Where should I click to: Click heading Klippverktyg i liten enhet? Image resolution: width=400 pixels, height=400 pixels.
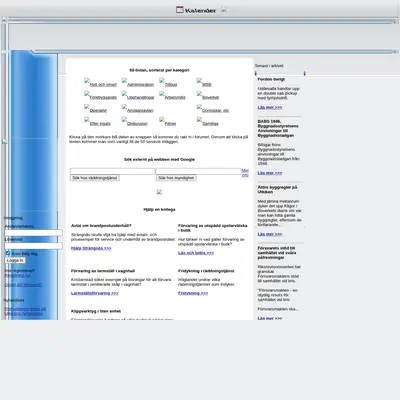pyautogui.click(x=96, y=311)
